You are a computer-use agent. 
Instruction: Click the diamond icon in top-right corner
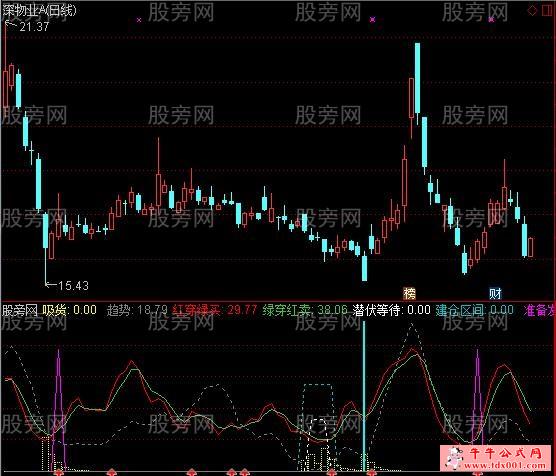point(532,11)
